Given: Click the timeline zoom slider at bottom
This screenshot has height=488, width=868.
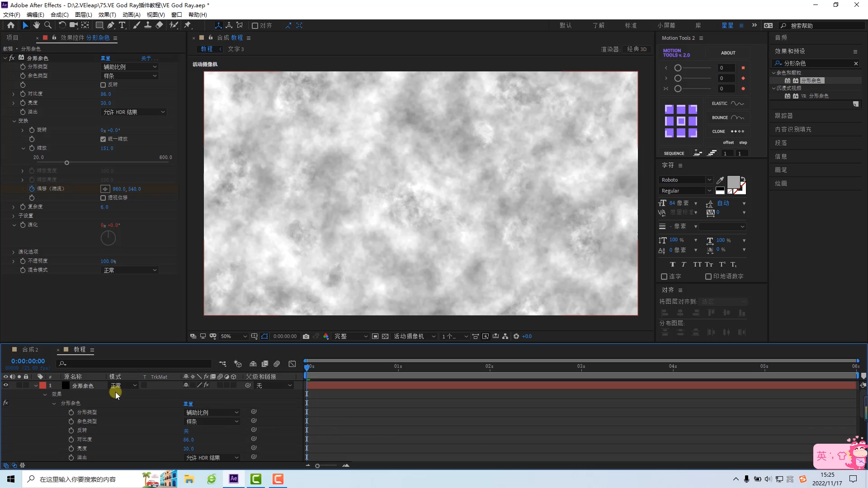Looking at the screenshot, I should pyautogui.click(x=317, y=466).
